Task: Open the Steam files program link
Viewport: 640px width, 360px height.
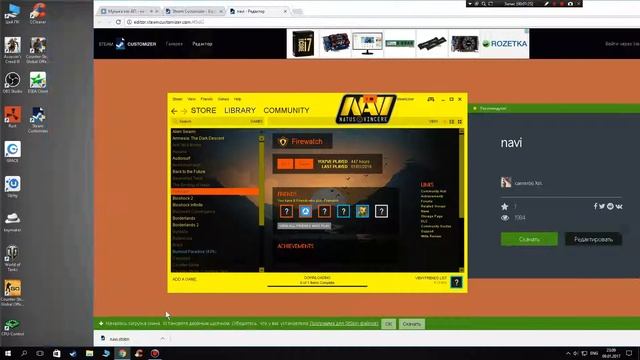Action: 344,323
